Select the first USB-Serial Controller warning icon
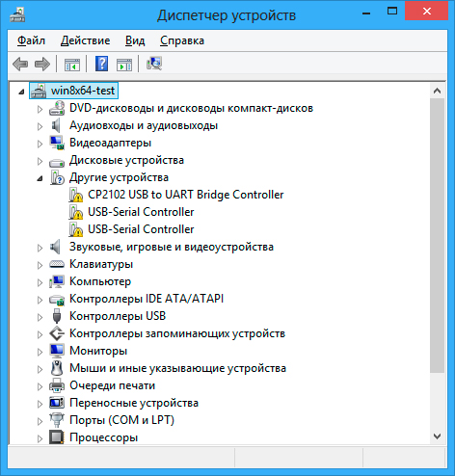 tap(76, 212)
